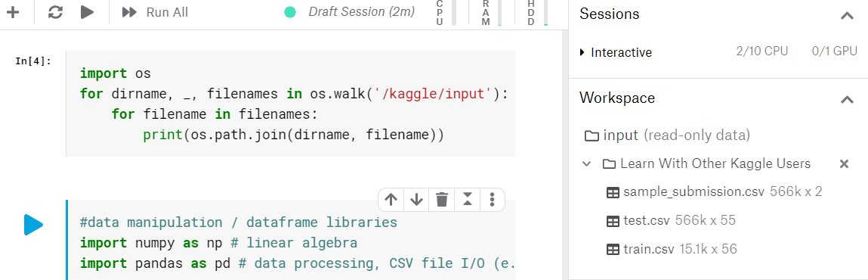Screen dimensions: 868x280
Task: Click the Draft Session status indicator
Action: coord(349,12)
